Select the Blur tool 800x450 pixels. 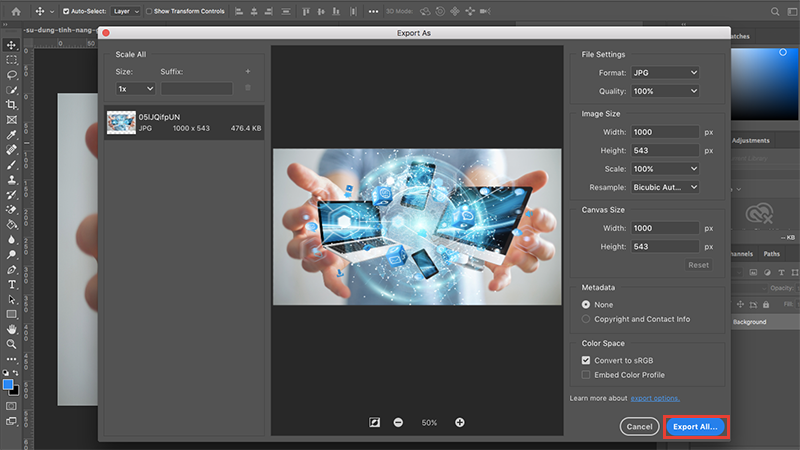pyautogui.click(x=11, y=239)
